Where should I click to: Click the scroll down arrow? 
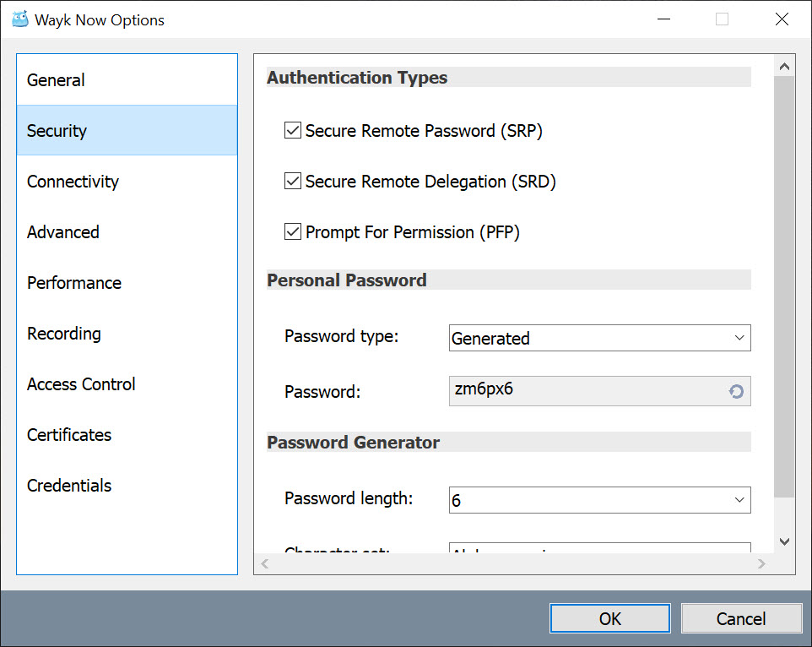point(784,542)
